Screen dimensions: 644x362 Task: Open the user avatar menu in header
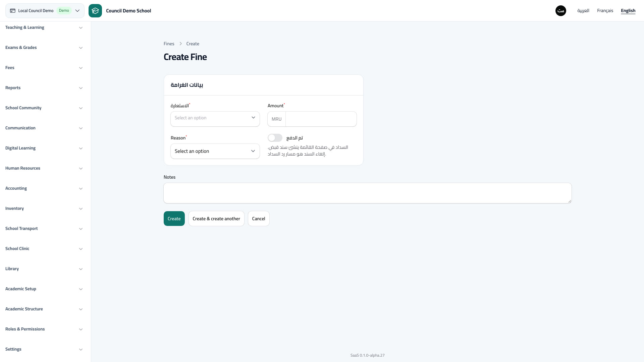(x=561, y=11)
